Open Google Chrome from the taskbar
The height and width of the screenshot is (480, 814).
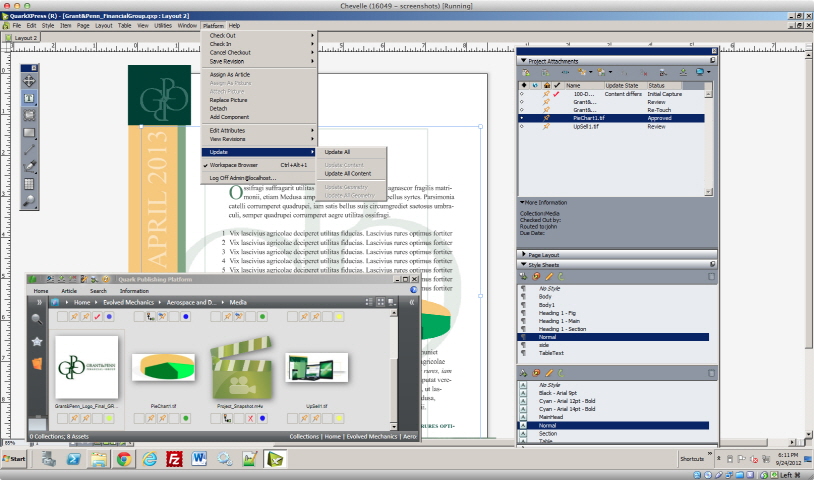[x=124, y=459]
